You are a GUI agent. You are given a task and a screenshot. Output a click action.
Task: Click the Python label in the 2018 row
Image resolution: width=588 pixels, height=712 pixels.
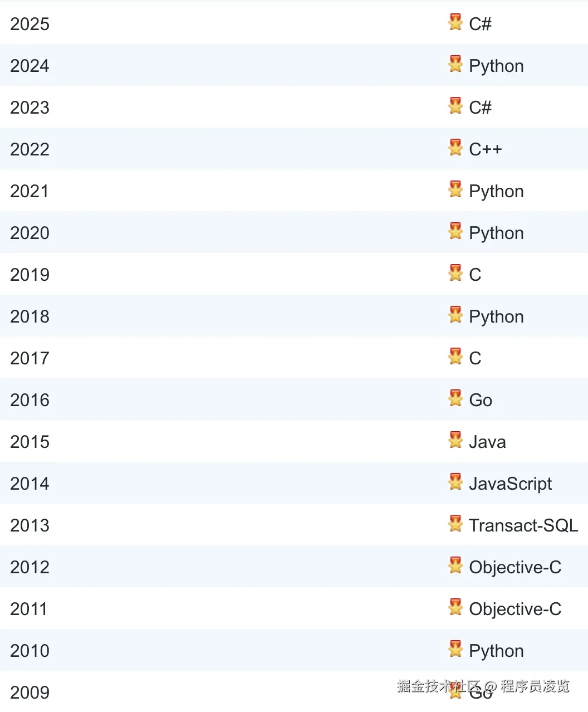click(496, 316)
